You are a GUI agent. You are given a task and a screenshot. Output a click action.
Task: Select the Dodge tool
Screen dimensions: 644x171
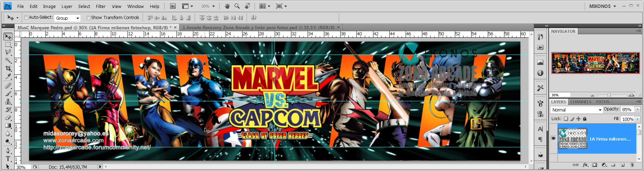pos(8,142)
